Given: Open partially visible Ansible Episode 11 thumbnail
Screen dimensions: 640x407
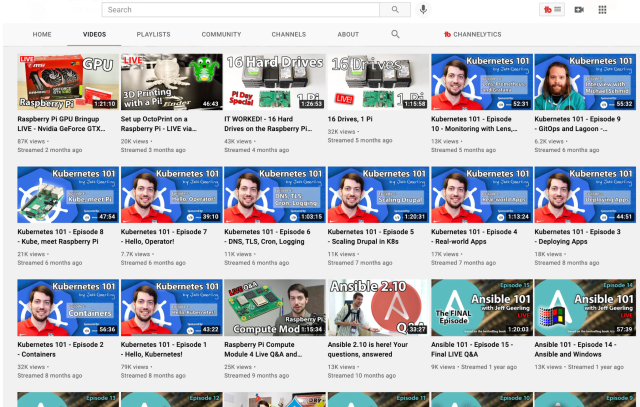Looking at the screenshot, I should point(378,399).
